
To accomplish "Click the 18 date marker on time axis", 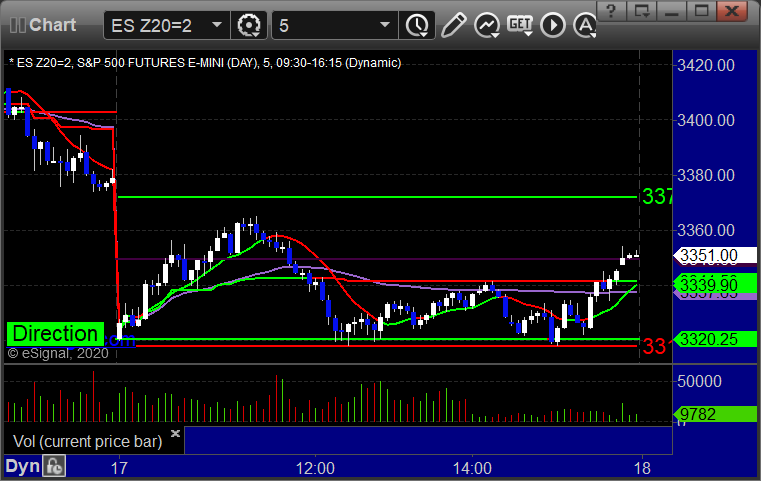I will point(643,468).
